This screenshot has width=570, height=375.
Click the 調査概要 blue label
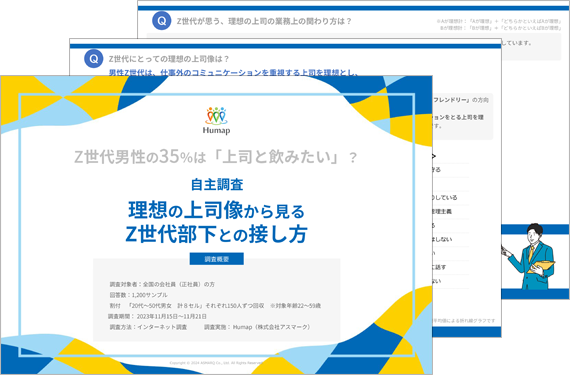217,259
